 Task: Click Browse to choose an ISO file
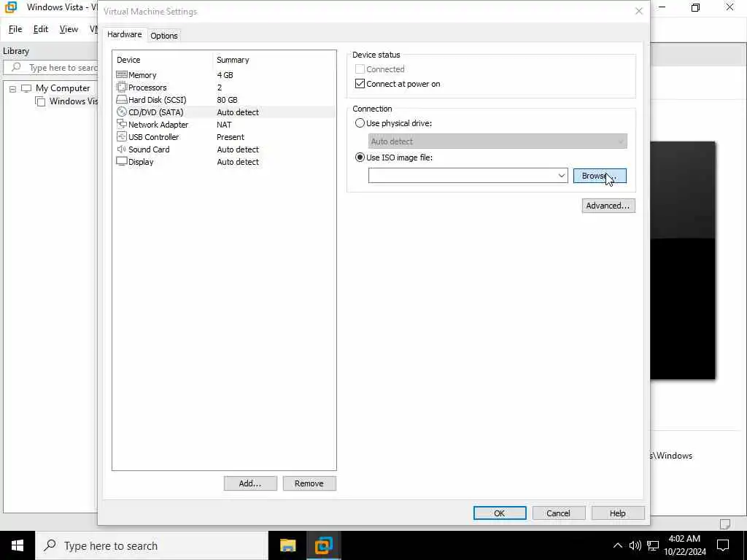tap(600, 176)
